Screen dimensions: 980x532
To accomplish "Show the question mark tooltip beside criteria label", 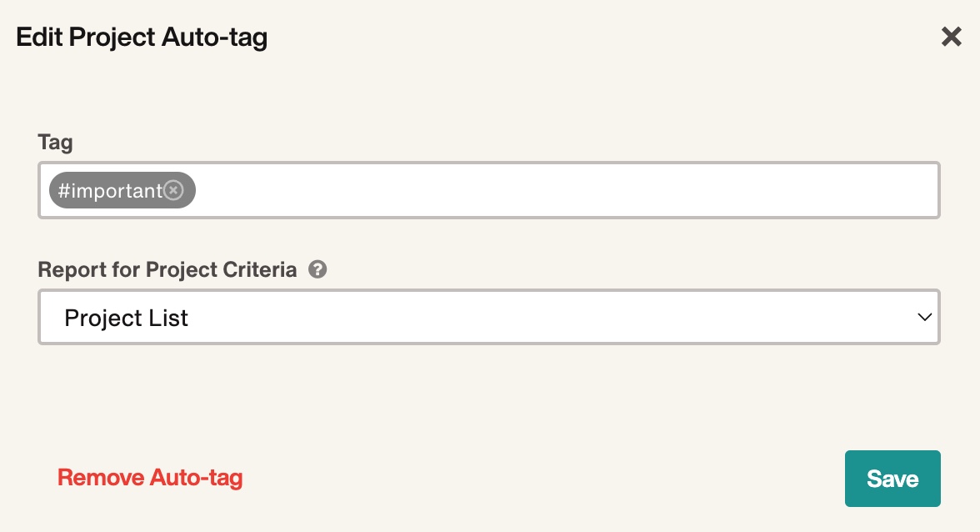I will (317, 269).
